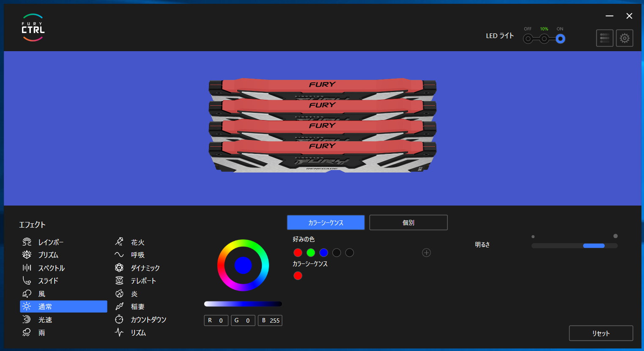Open the profile list icon
This screenshot has height=351, width=644.
pyautogui.click(x=605, y=38)
